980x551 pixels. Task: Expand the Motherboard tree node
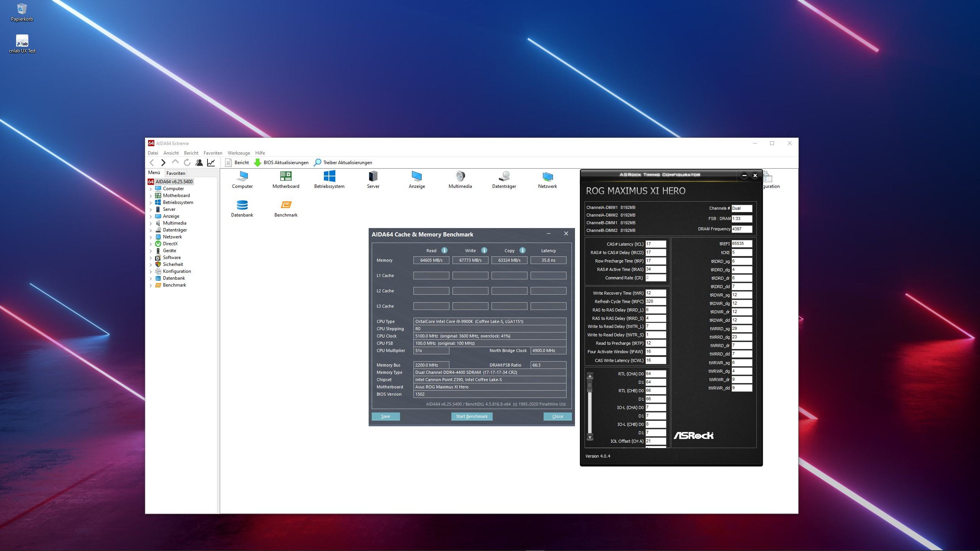tap(150, 196)
